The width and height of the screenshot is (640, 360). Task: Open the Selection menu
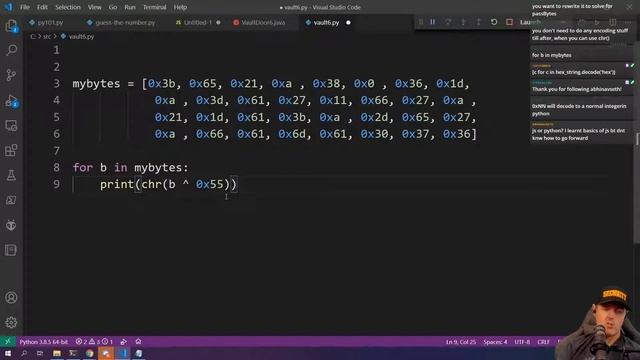[x=68, y=7]
